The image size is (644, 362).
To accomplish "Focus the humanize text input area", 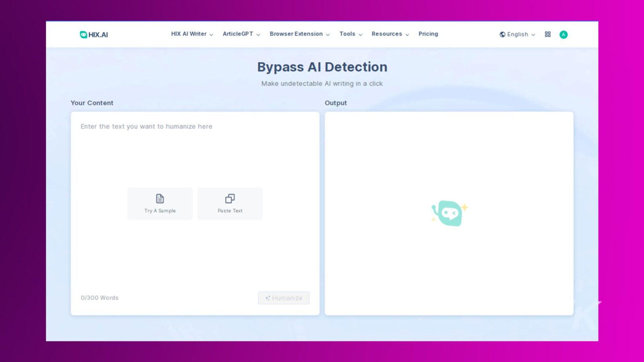I will 195,153.
